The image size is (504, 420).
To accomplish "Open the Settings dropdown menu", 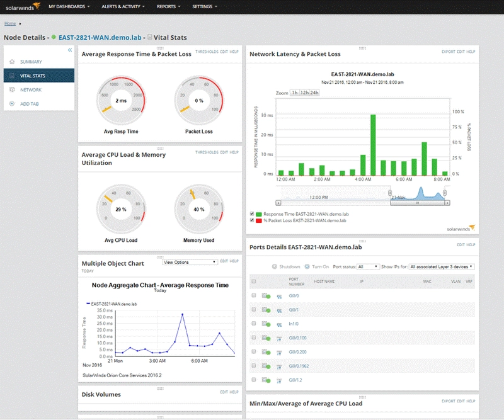I will coord(205,6).
